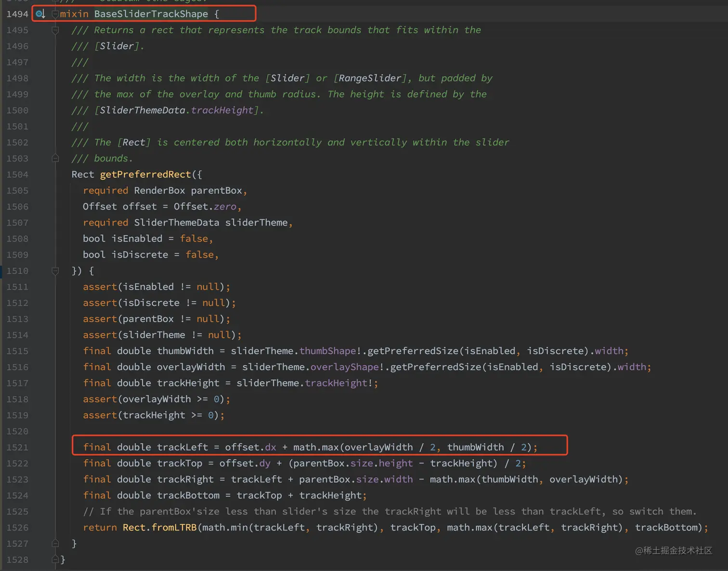Screen dimensions: 728x571
Task: Click [Slider] reference on line 1496
Action: click(x=117, y=46)
